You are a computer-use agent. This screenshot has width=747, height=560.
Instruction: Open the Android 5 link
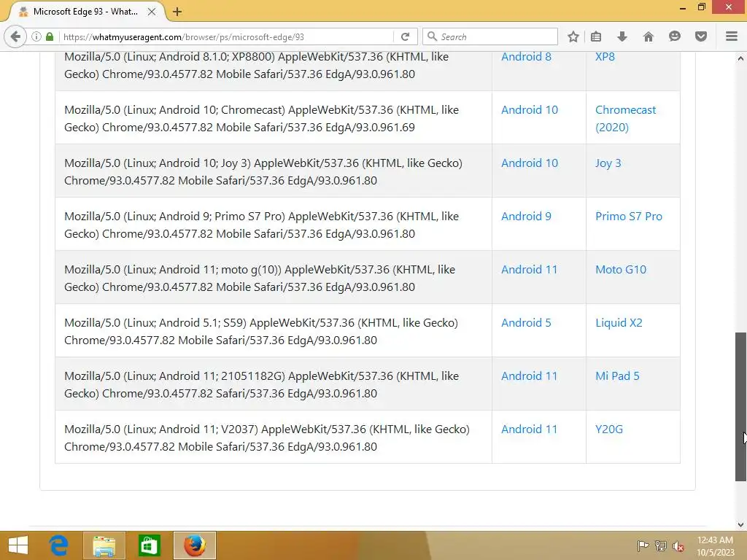point(526,323)
